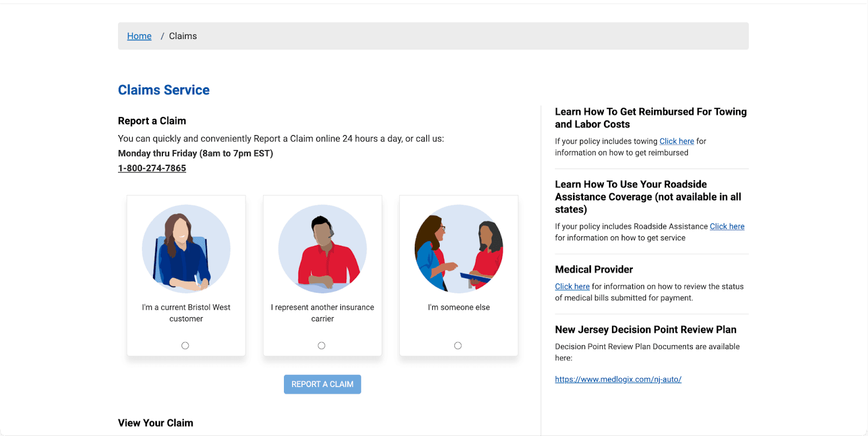
Task: Click the 'I'm someone else' card text
Action: [x=458, y=307]
